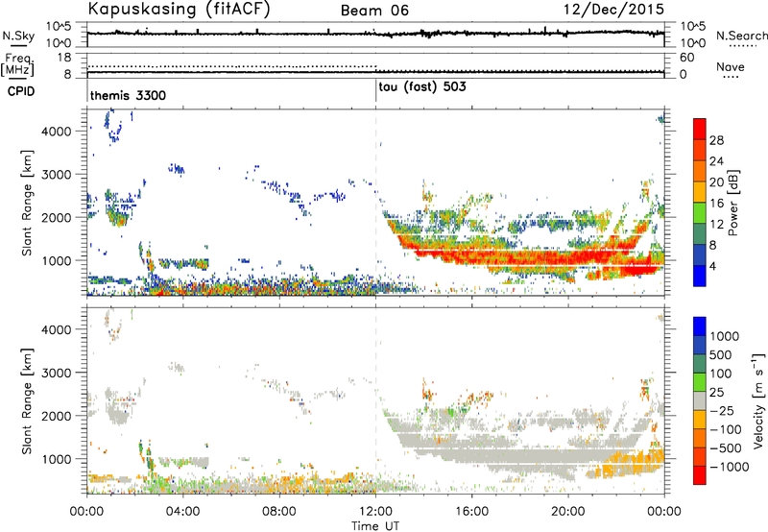Pick the light green 12-16 dB Power segment
Viewport: 768px width, 532px height.
pyautogui.click(x=700, y=213)
